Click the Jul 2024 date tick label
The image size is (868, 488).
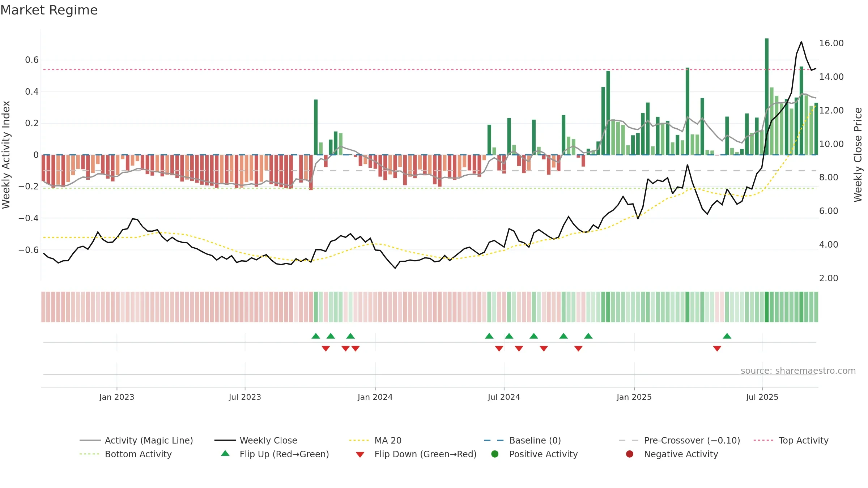[x=504, y=397]
